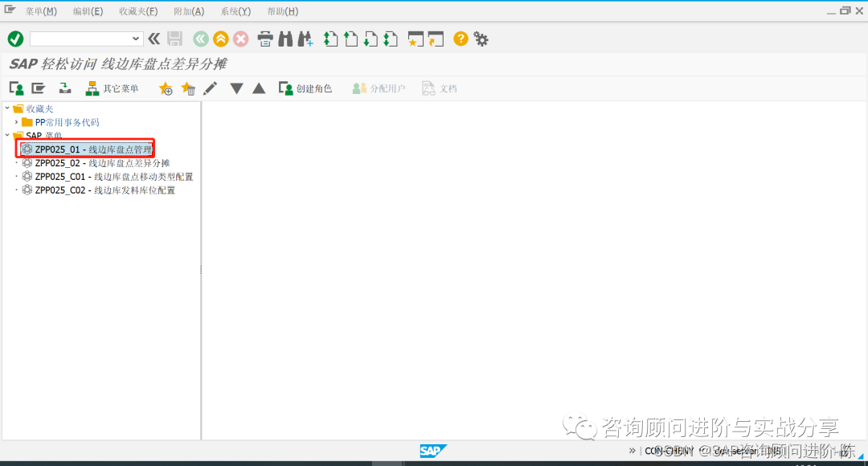Click the red Cancel X icon
The width and height of the screenshot is (868, 466).
pos(240,39)
